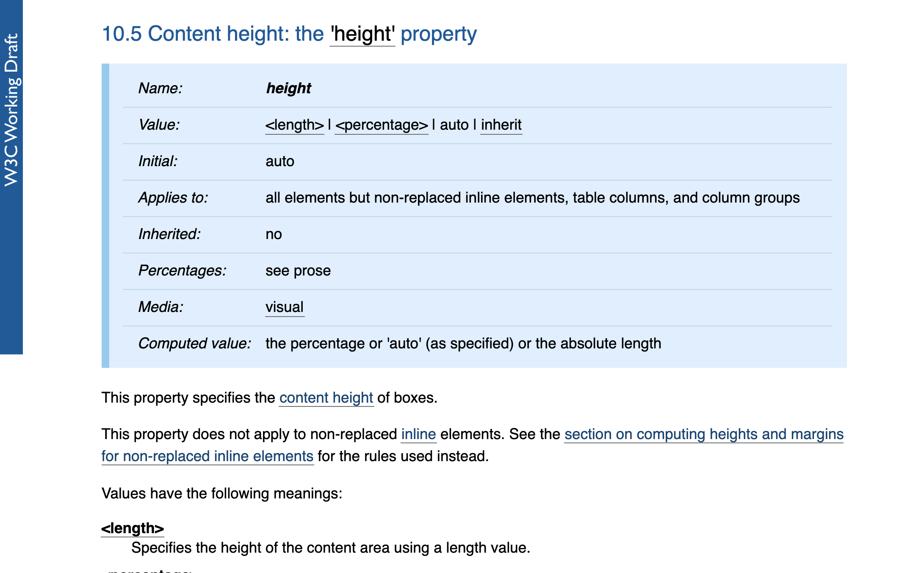Click the W3C Working Draft side banner
Image resolution: width=924 pixels, height=573 pixels.
click(x=11, y=177)
